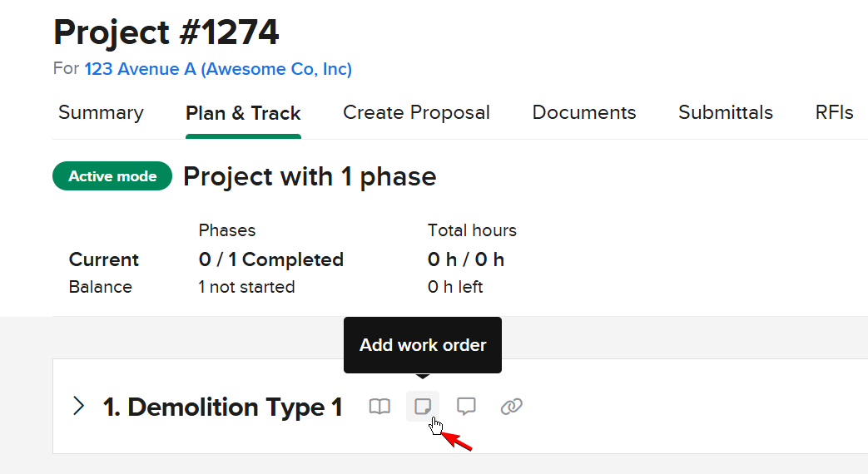Expand the Demolition Type 1 phase chevron
Image resolution: width=868 pixels, height=474 pixels.
point(79,407)
